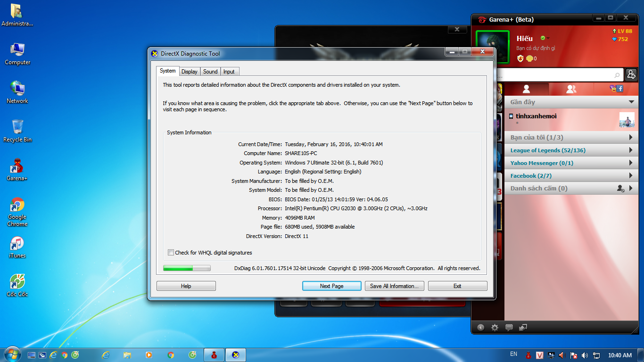Viewport: 644px width, 362px height.
Task: Select the tinhxanhemoi recent contact
Action: (536, 116)
